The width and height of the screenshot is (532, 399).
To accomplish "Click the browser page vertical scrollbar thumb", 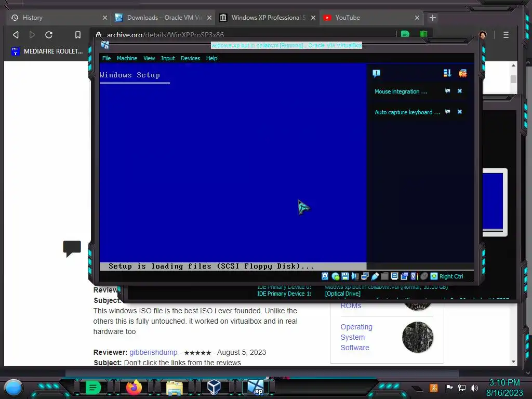I will point(513,79).
